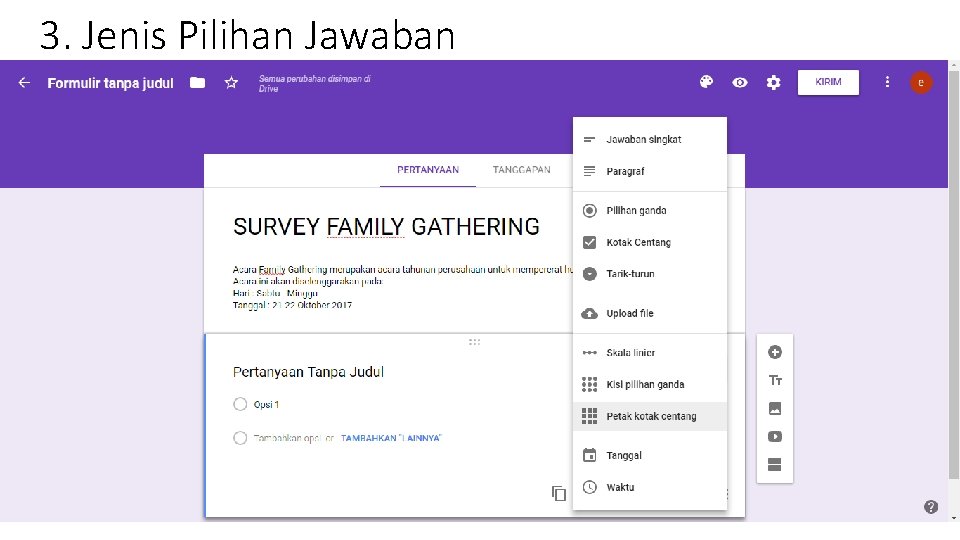Choose Skala linier from the menu
The height and width of the screenshot is (540, 960).
(650, 353)
